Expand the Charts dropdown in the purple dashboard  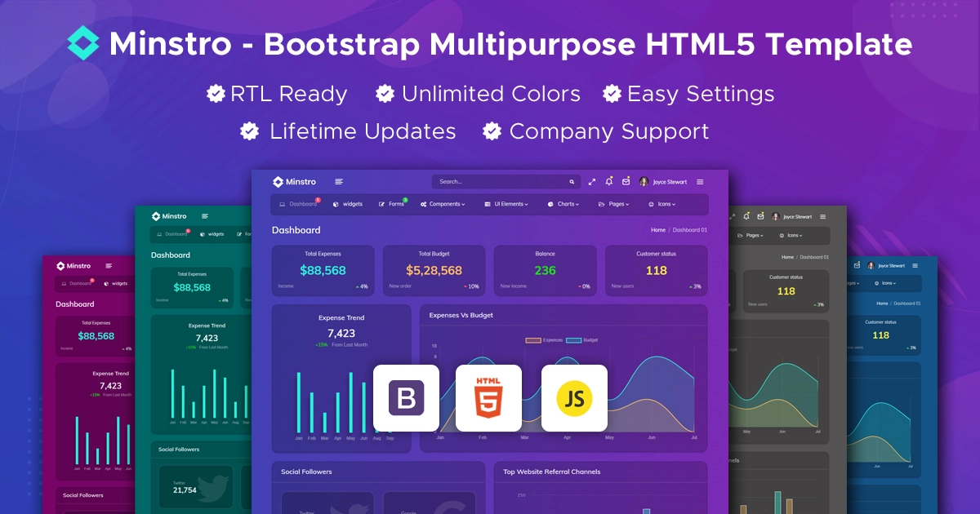pos(563,204)
